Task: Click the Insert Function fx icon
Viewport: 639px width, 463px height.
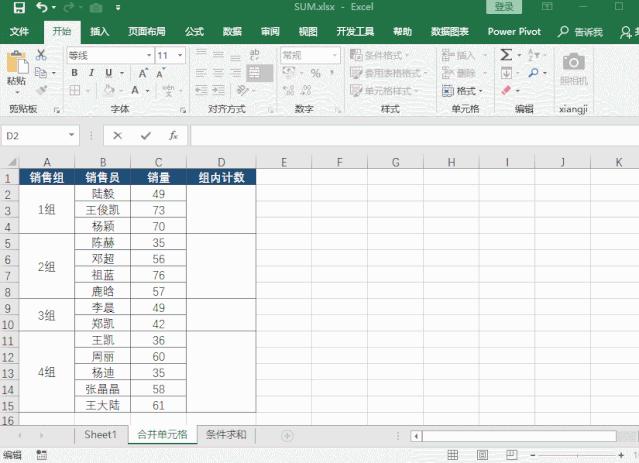Action: [174, 136]
